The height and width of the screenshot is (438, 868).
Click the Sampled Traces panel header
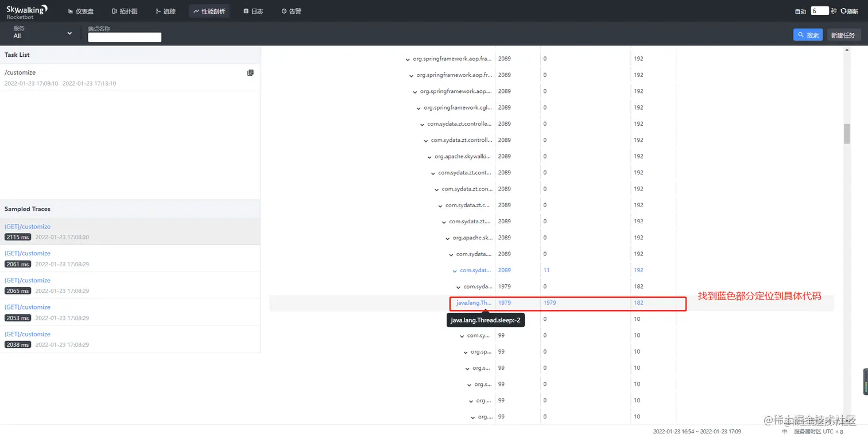[130, 209]
